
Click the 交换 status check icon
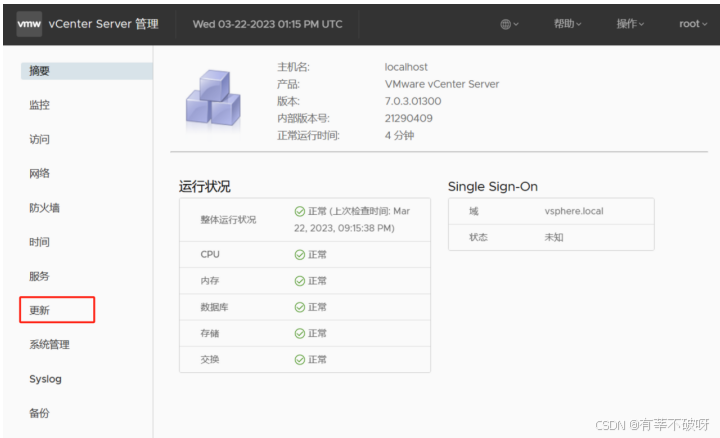[300, 359]
